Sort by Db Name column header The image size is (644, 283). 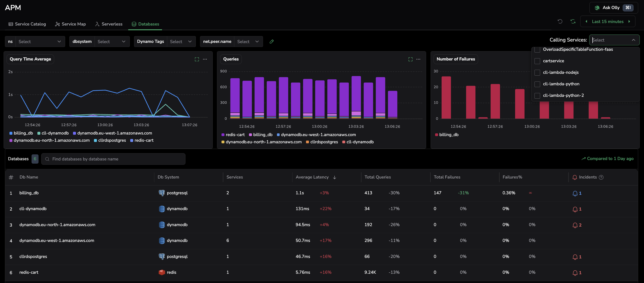click(29, 177)
